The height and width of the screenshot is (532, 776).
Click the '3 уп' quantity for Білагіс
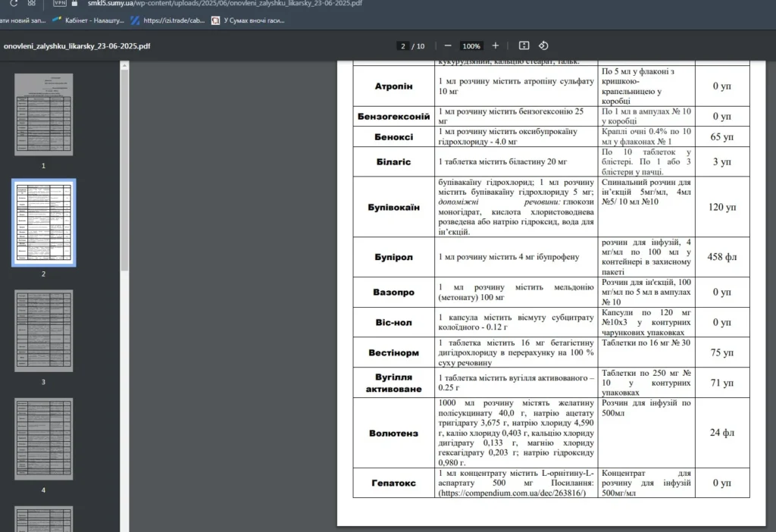click(x=721, y=162)
